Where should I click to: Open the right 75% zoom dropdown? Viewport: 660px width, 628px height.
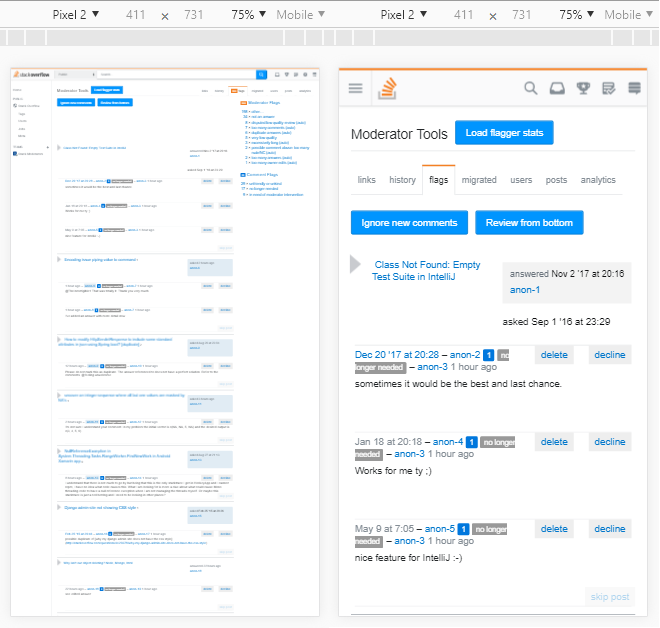point(577,15)
